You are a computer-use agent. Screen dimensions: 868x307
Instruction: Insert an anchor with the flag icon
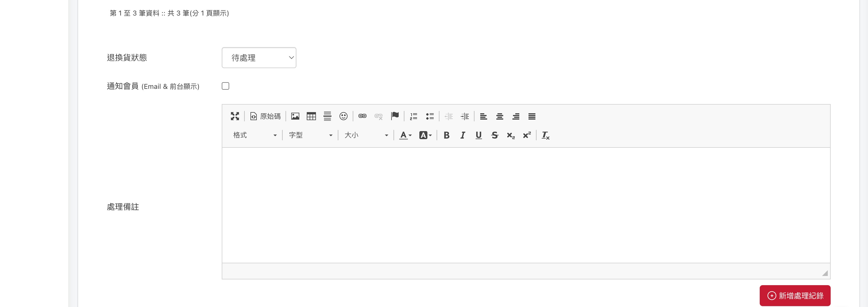tap(395, 116)
